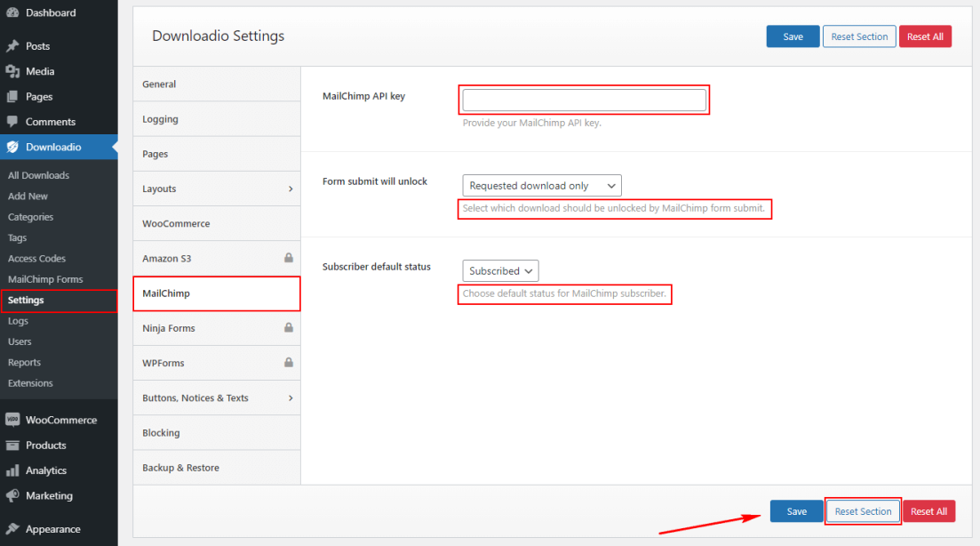Click the 'Provide your MailChimp API key.' hint

(532, 123)
